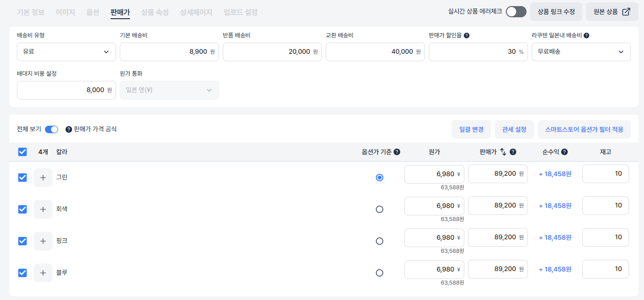Click the sort arrows icon beside 판매가 header
The height and width of the screenshot is (300, 644).
click(503, 152)
